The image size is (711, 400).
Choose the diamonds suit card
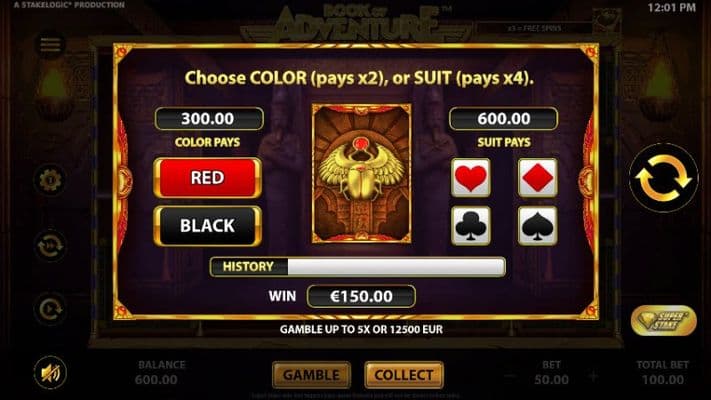[x=537, y=177]
